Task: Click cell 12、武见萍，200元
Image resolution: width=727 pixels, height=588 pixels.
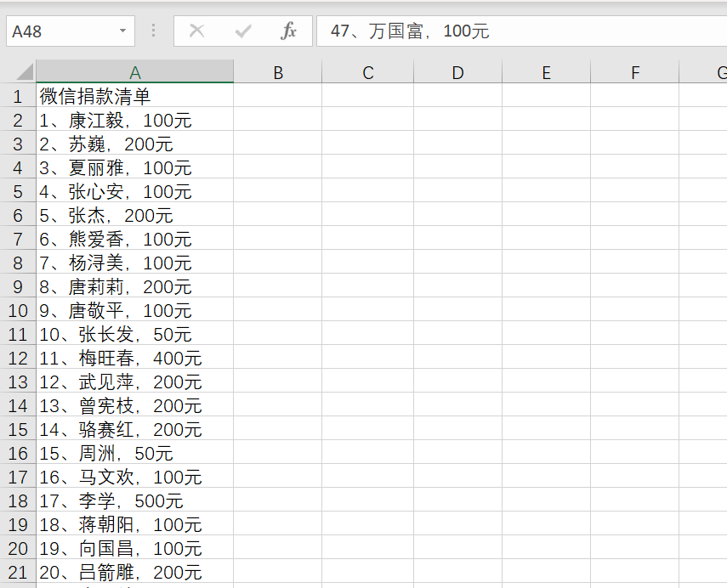Action: [134, 382]
